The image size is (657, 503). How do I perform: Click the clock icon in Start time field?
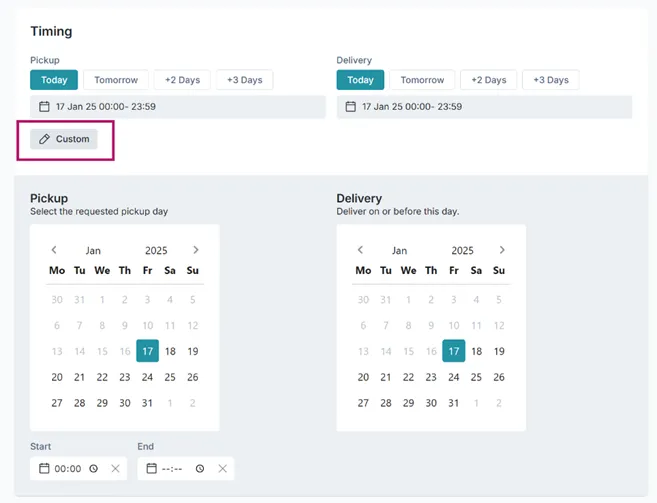click(93, 469)
